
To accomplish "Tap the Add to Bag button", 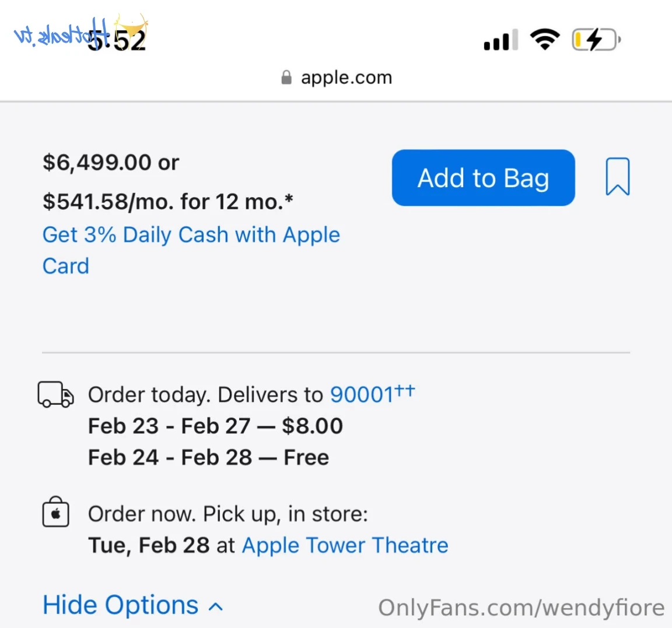I will (x=483, y=178).
